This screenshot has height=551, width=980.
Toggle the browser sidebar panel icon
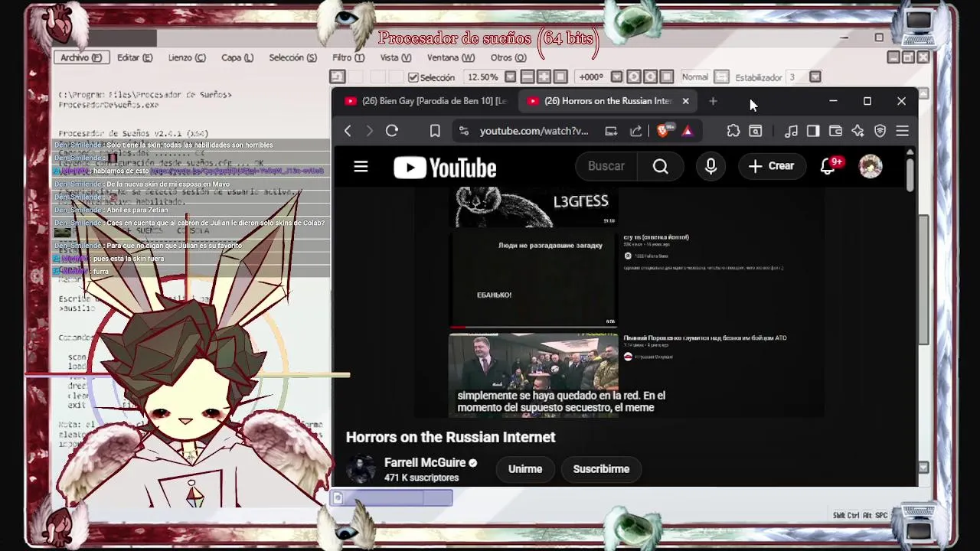click(x=813, y=131)
